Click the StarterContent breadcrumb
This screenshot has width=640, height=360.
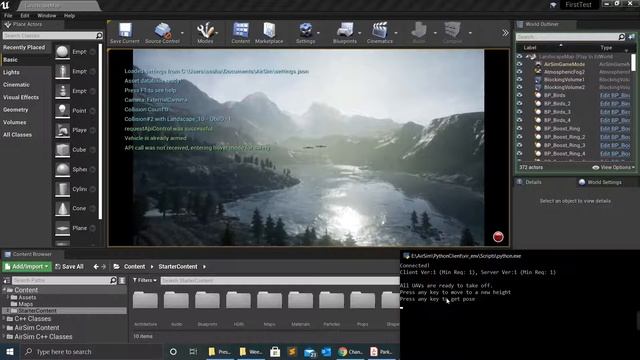point(178,267)
